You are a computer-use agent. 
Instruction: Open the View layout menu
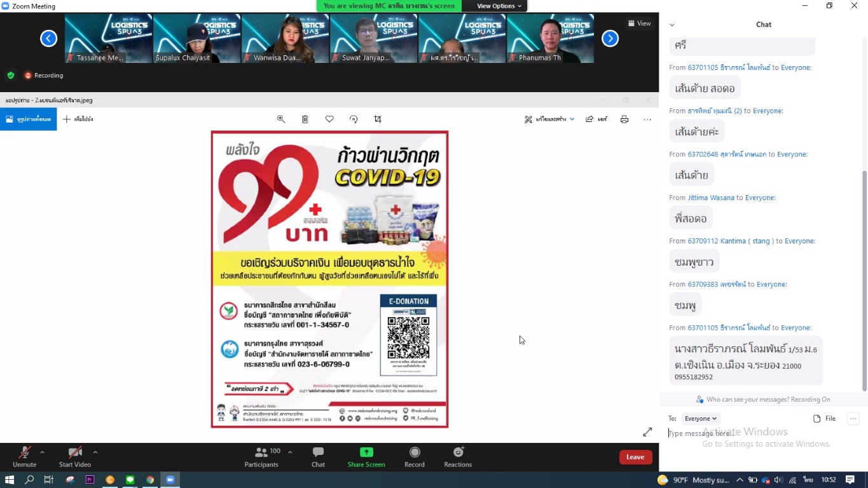(x=639, y=24)
